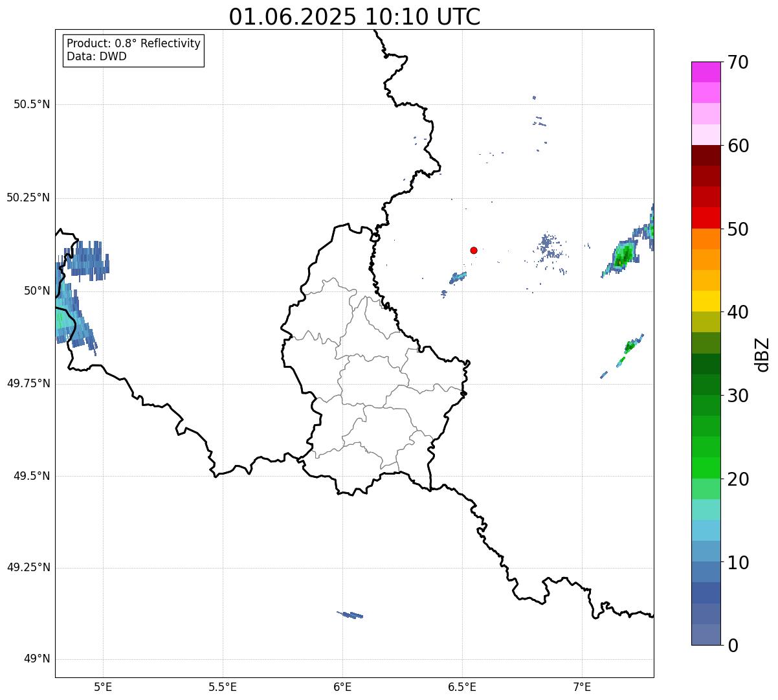This screenshot has width=778, height=700.
Task: Select the grey-blue bottom colorbar segment
Action: [x=706, y=635]
